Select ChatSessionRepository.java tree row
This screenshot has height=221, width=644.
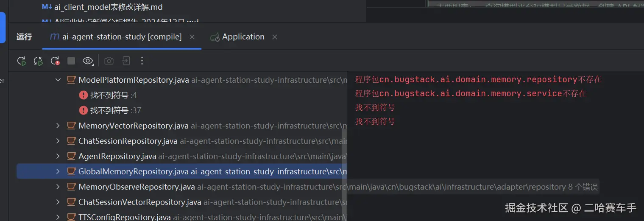(181, 141)
